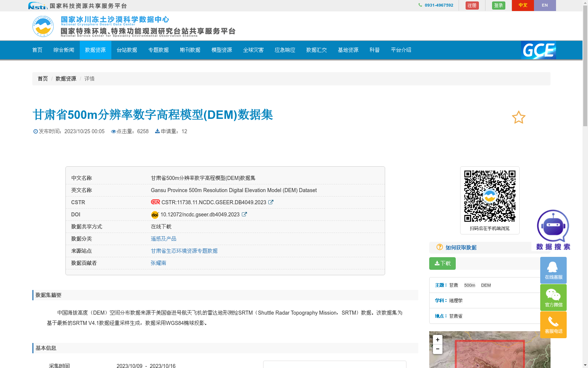
Task: Open DOI external link icon
Action: [x=244, y=214]
